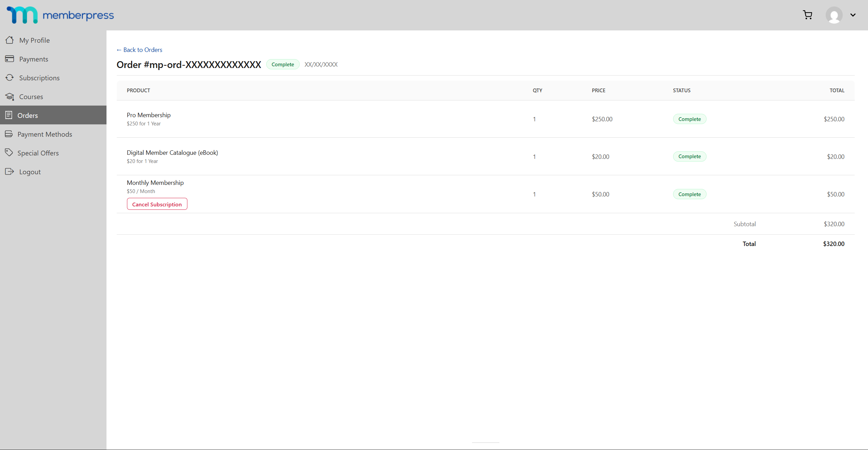The image size is (868, 450).
Task: Click the tag icon beside Special Offers
Action: [9, 152]
